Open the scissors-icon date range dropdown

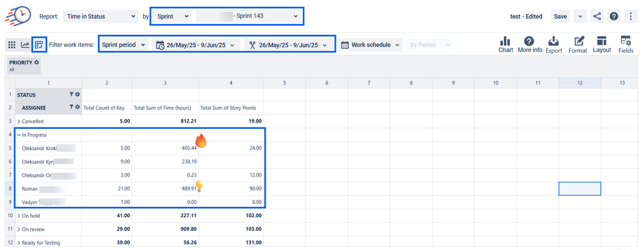pos(288,44)
